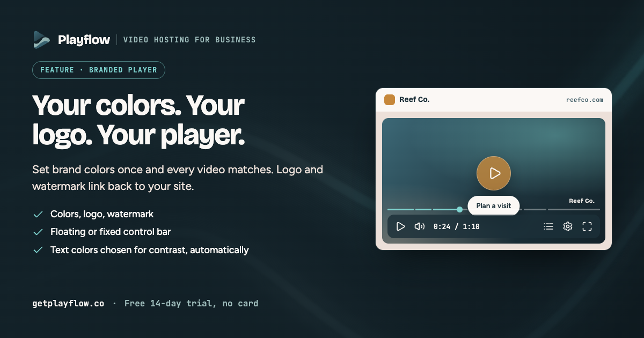644x338 pixels.
Task: Click the "Floating or fixed control bar" text
Action: (111, 232)
